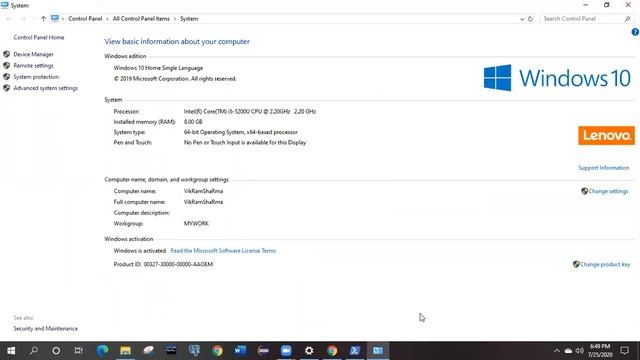Image resolution: width=640 pixels, height=360 pixels.
Task: Open PowerShell from the taskbar
Action: [355, 351]
